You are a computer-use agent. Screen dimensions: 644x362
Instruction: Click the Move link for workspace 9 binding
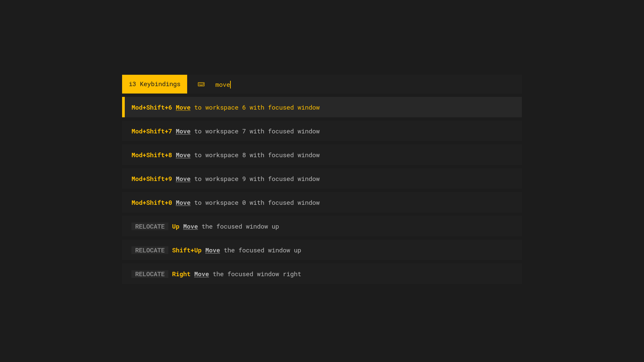[183, 179]
